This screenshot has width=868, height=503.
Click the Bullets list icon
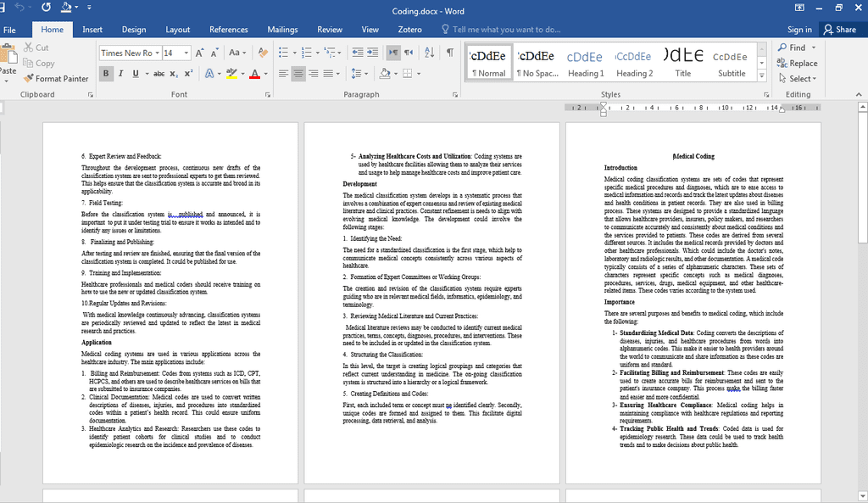(283, 53)
